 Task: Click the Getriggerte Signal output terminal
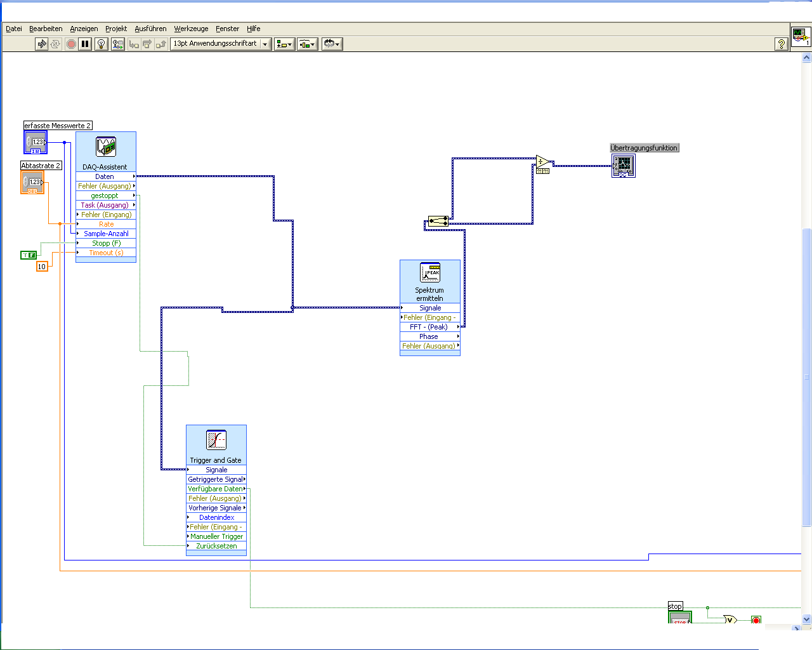[x=216, y=479]
